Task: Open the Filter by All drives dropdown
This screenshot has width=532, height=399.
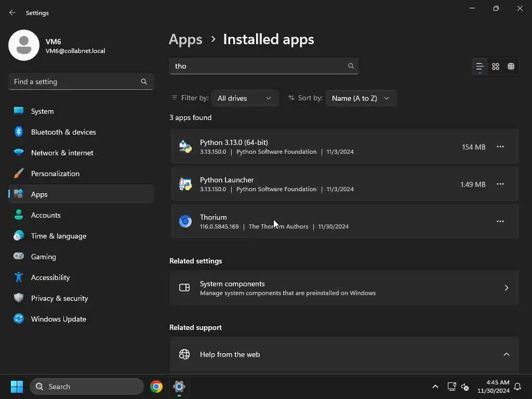Action: (245, 98)
